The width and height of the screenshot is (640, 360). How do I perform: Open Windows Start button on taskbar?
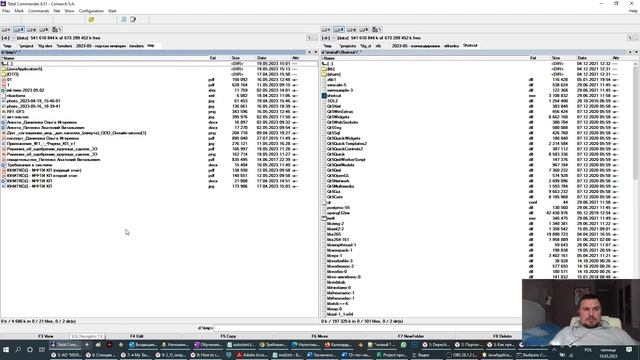pos(6,350)
